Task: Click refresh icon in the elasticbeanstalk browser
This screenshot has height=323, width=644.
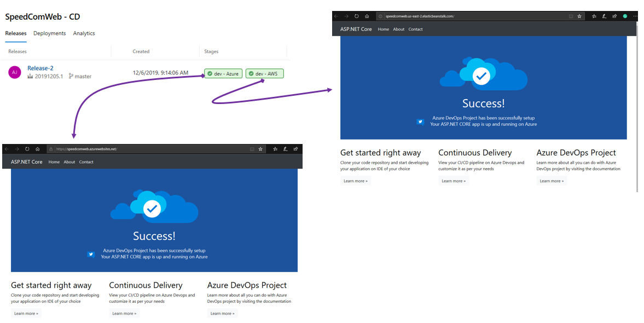Action: [357, 16]
